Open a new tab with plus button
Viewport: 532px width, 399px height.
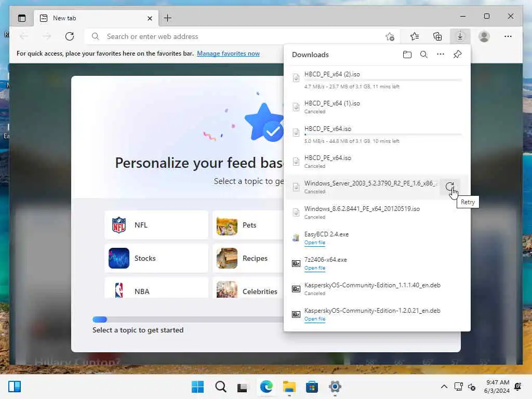[x=167, y=18]
